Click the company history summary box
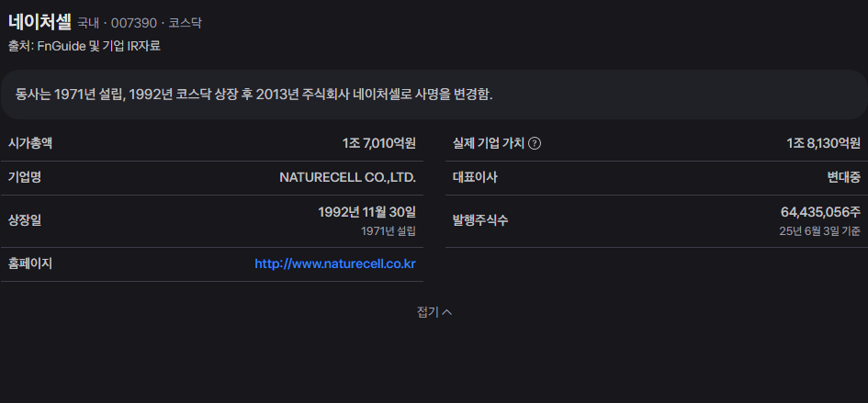Image resolution: width=868 pixels, height=403 pixels. pos(434,95)
